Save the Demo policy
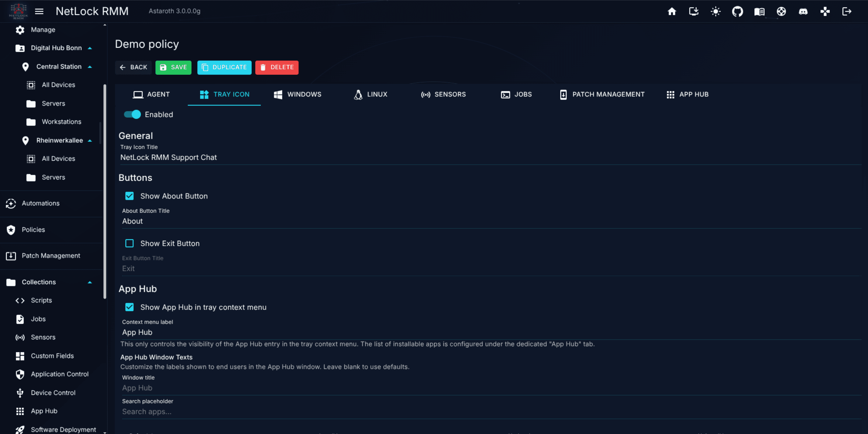 [x=173, y=67]
